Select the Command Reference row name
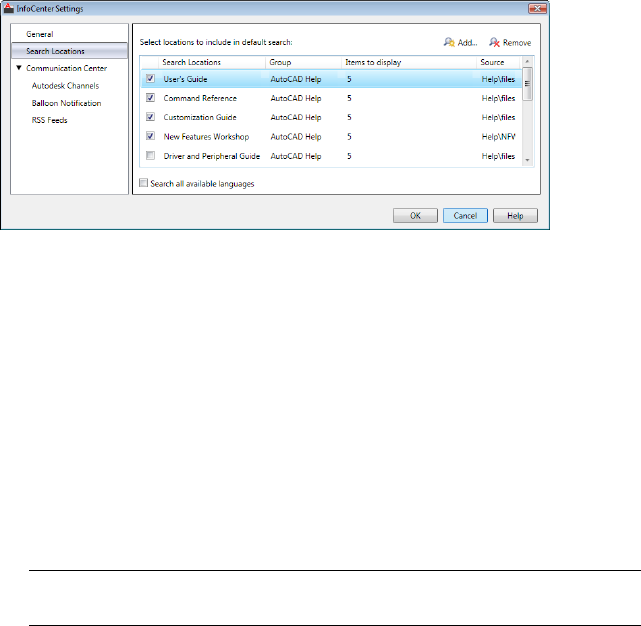Viewport: 641px width, 626px height. click(x=200, y=98)
